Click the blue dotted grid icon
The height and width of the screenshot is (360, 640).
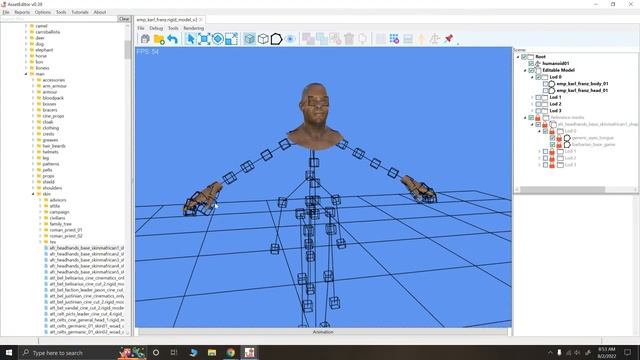[x=394, y=39]
